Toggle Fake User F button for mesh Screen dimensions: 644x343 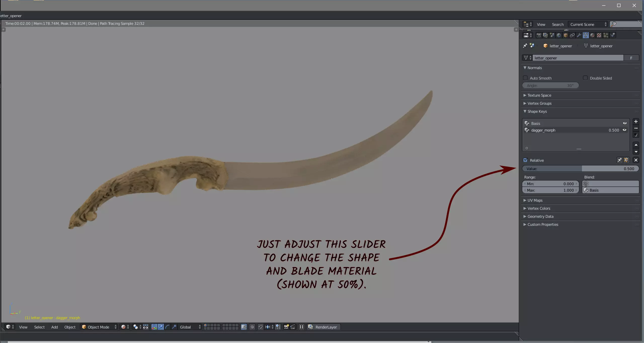point(631,58)
